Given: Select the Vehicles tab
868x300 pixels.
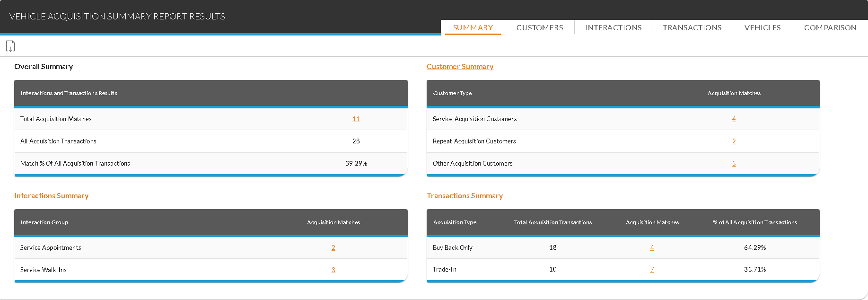Looking at the screenshot, I should point(762,28).
